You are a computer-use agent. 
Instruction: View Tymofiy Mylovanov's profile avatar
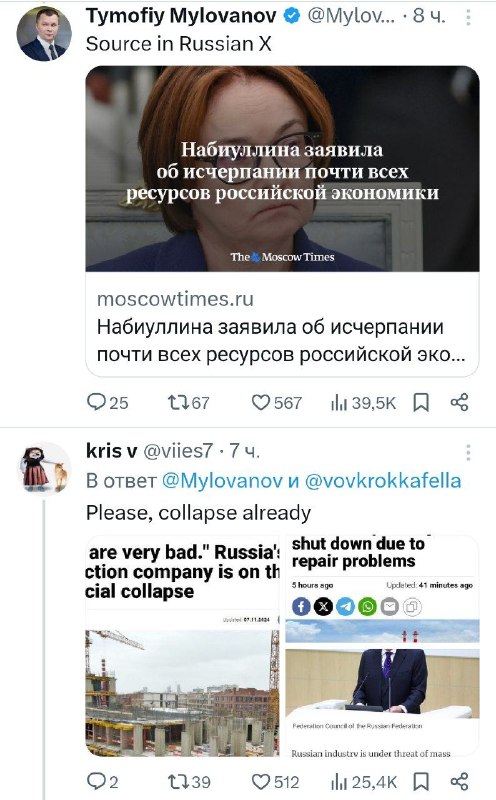coord(43,34)
